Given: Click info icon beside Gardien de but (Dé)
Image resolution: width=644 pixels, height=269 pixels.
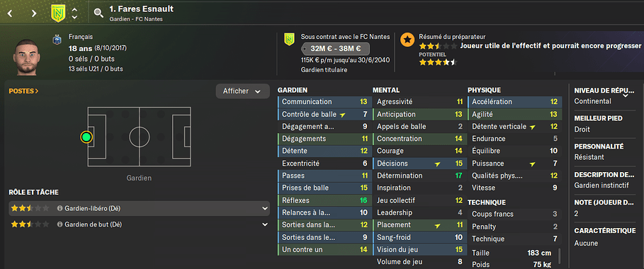Looking at the screenshot, I should click(60, 224).
